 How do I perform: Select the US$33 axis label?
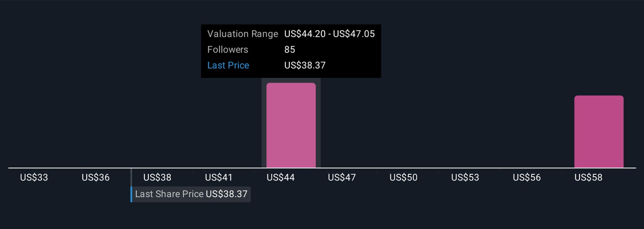tap(34, 177)
